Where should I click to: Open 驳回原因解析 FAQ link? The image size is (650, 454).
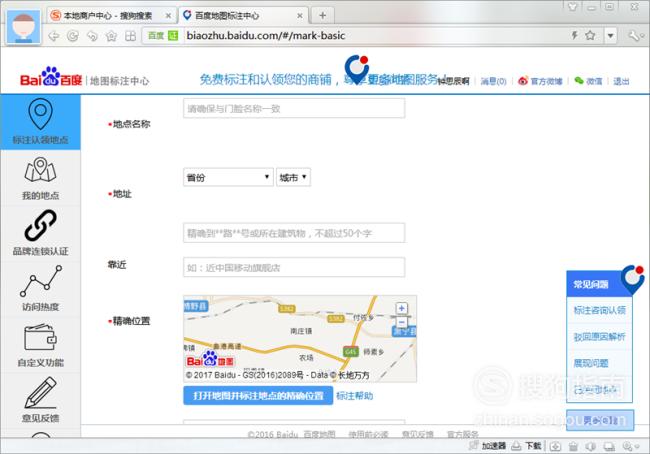click(x=599, y=337)
